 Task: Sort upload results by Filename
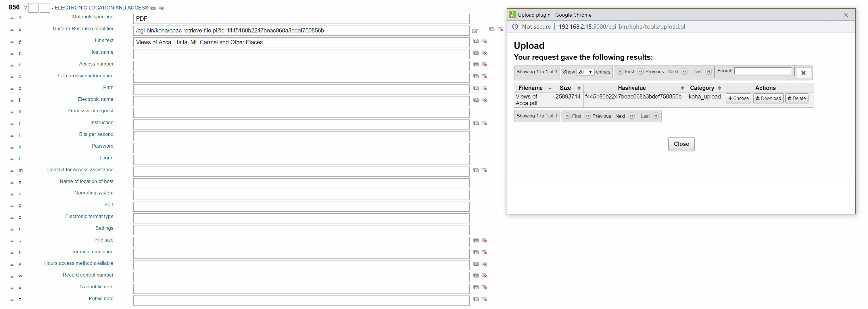tap(534, 88)
